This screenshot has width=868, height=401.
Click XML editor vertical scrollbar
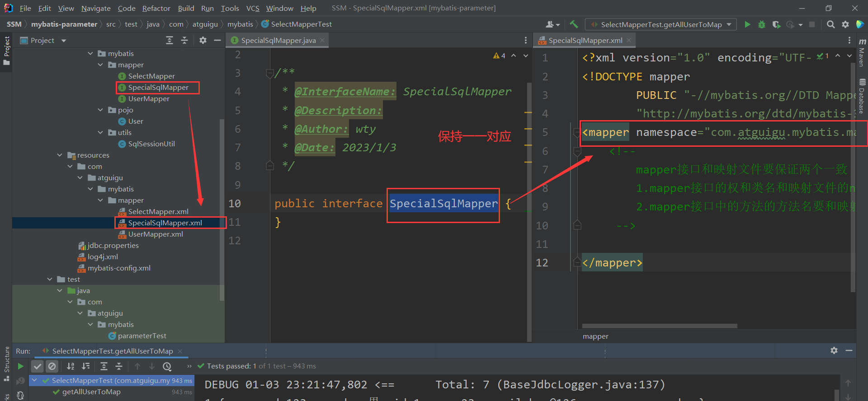(x=853, y=178)
